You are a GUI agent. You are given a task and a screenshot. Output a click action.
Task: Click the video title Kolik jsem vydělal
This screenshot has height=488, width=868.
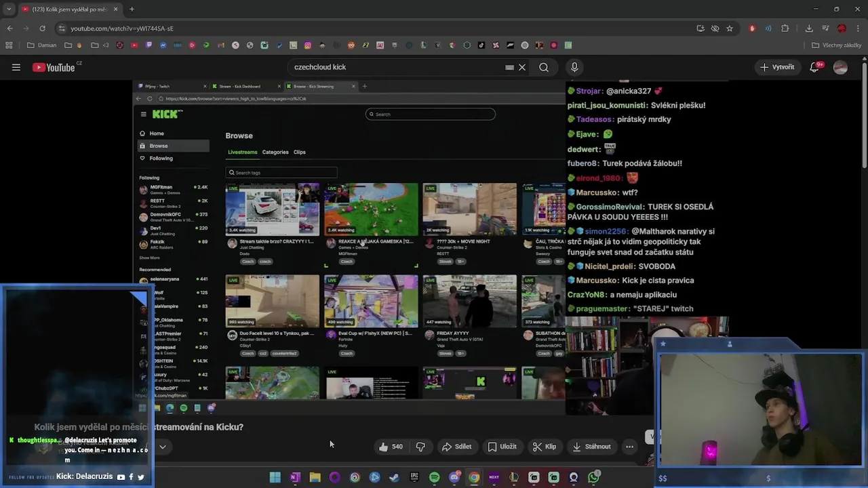coord(138,427)
